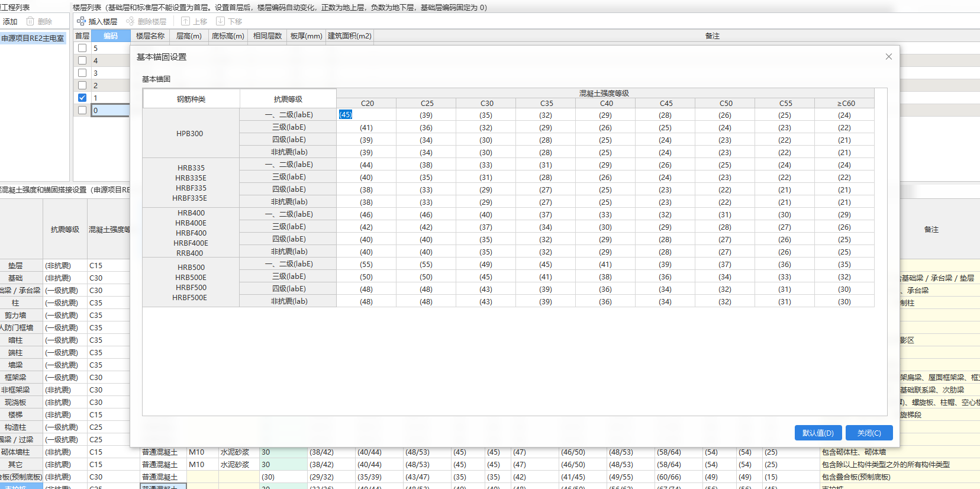This screenshot has width=980, height=489.
Task: Click the 下移 move down icon
Action: pyautogui.click(x=220, y=21)
